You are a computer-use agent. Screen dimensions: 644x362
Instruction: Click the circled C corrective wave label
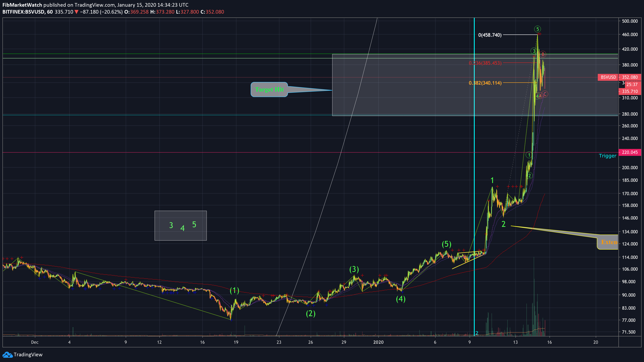pyautogui.click(x=545, y=94)
